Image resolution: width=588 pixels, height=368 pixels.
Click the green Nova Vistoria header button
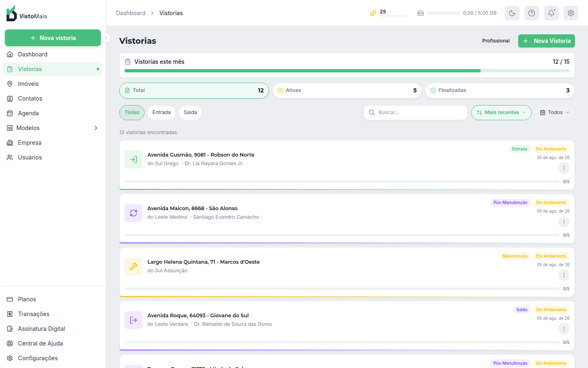[546, 41]
